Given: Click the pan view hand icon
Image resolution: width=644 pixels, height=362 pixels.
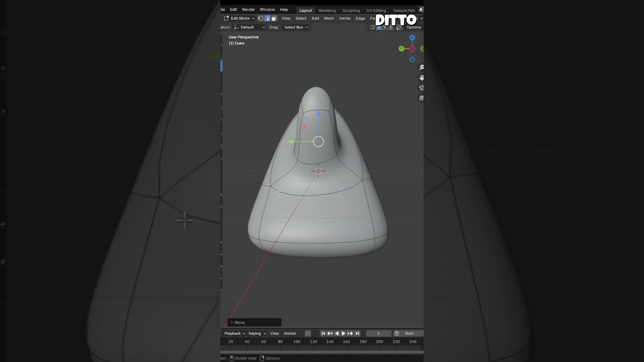Looking at the screenshot, I should tap(421, 77).
